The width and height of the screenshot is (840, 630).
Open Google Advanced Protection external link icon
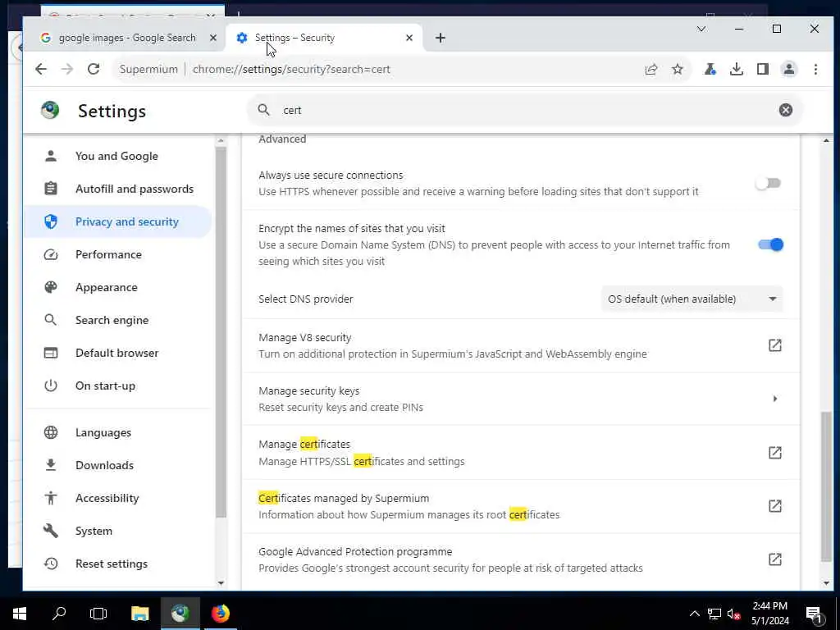[x=774, y=559]
